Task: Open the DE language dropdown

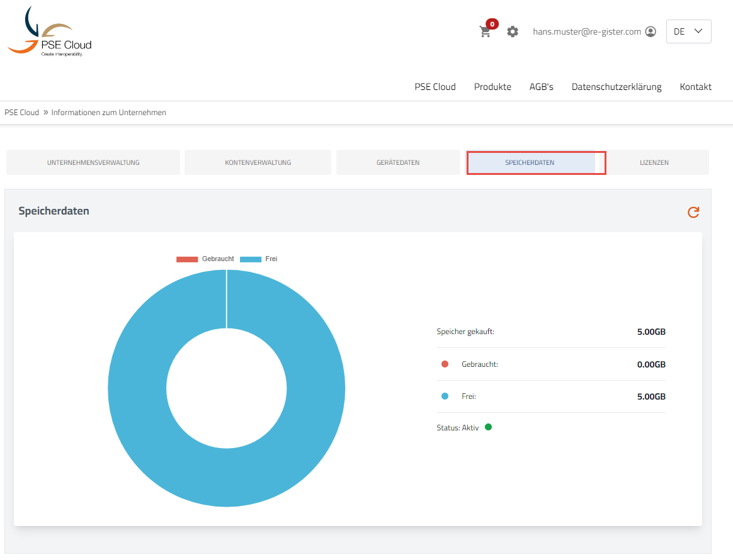Action: click(688, 31)
